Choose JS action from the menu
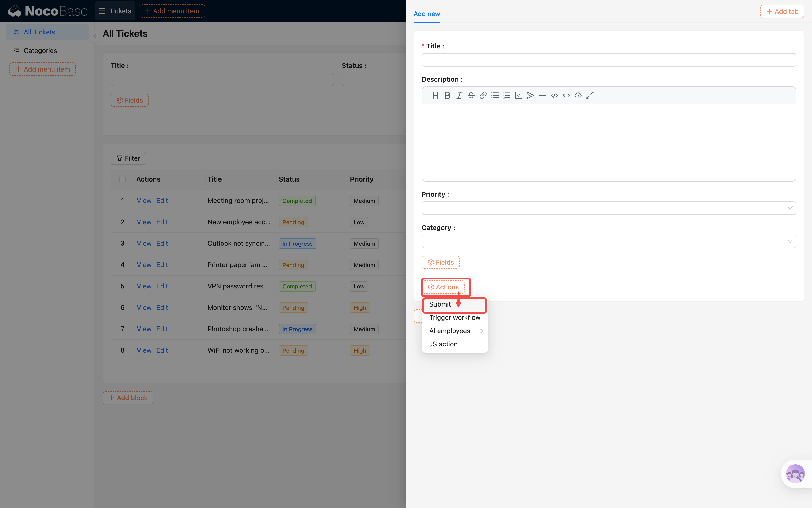Viewport: 812px width, 508px height. click(443, 344)
